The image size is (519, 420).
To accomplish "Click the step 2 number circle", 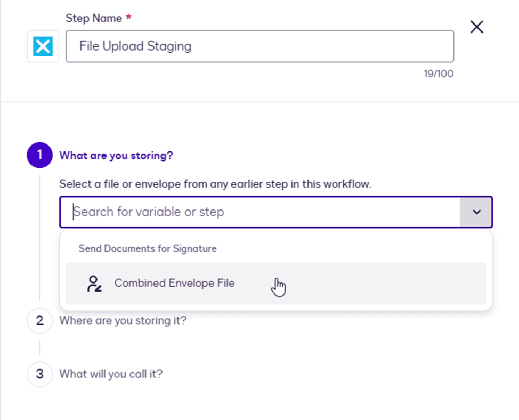I will (39, 321).
